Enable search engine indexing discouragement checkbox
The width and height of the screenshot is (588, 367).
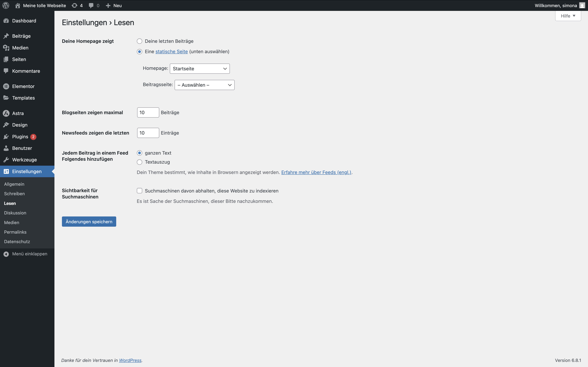[x=140, y=191]
